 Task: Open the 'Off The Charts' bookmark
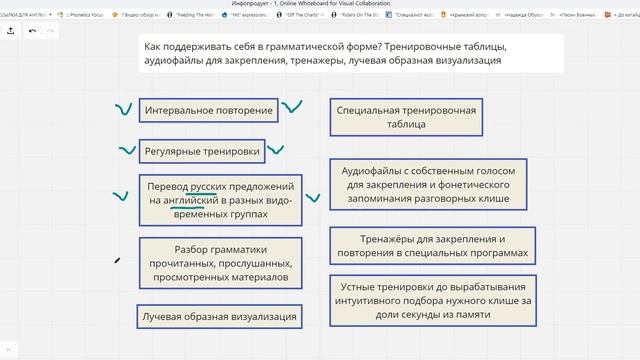(x=300, y=15)
